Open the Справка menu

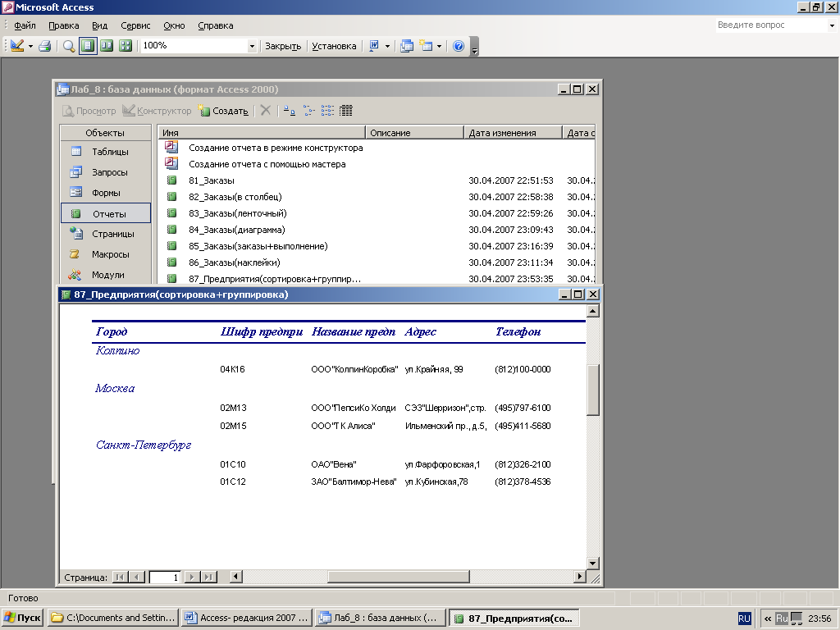coord(216,25)
